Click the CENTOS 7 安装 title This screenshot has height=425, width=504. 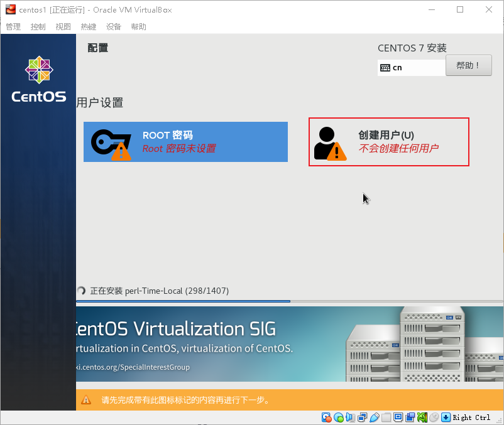click(412, 48)
